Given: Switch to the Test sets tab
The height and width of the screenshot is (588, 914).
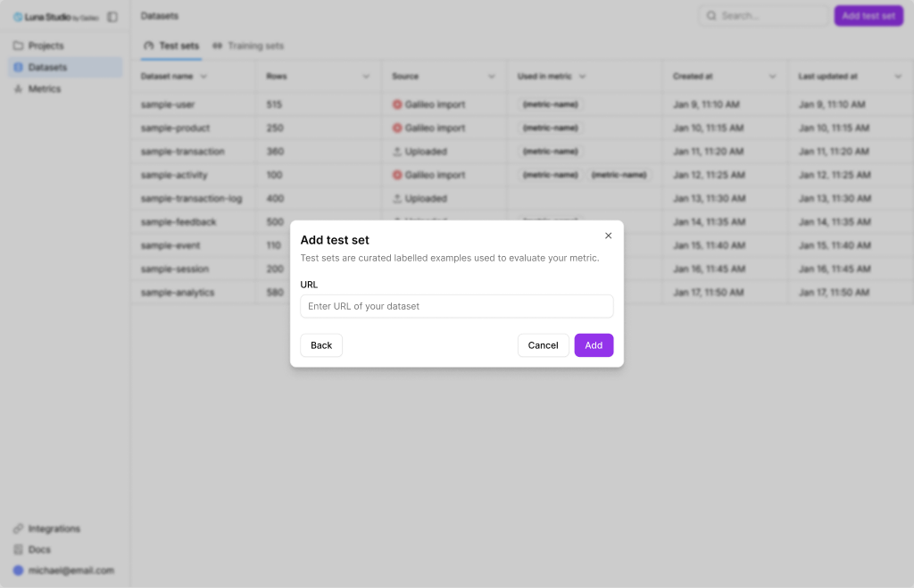Looking at the screenshot, I should click(171, 46).
